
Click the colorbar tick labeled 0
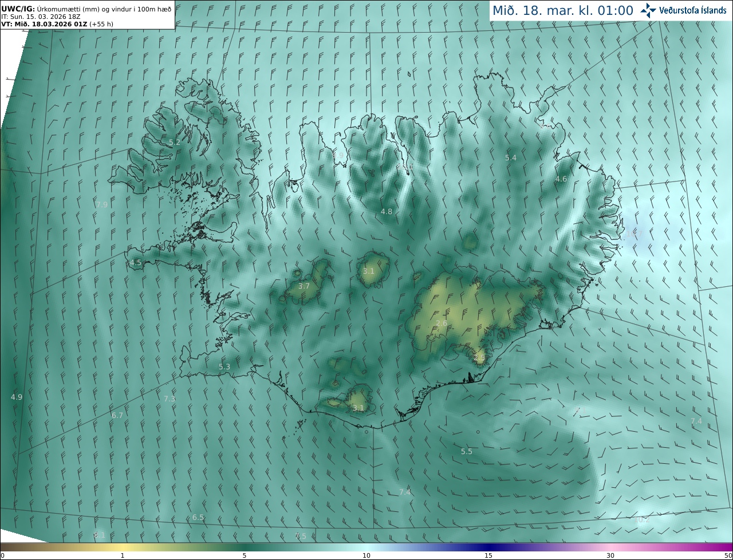coord(2,555)
